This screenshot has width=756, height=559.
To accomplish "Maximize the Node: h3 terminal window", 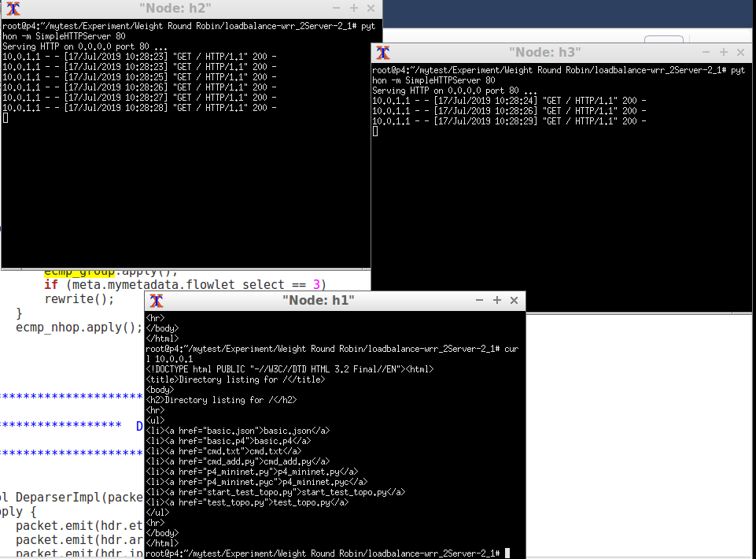I will click(x=723, y=53).
